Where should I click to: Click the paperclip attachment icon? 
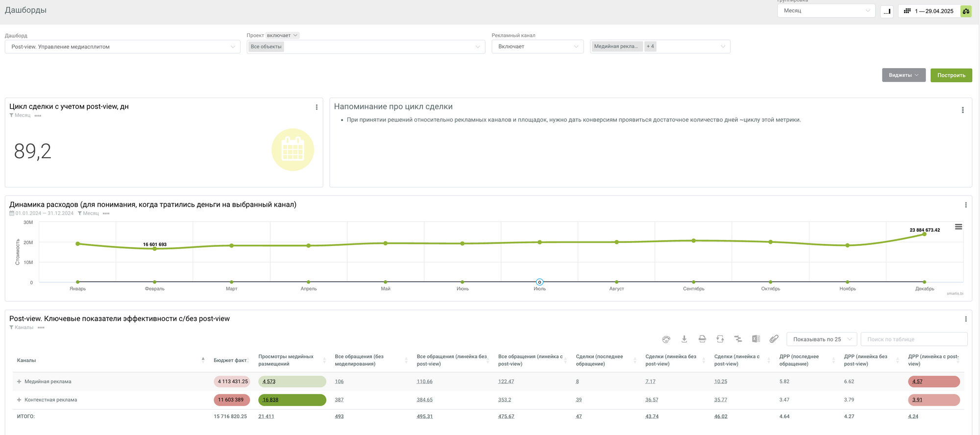point(774,339)
